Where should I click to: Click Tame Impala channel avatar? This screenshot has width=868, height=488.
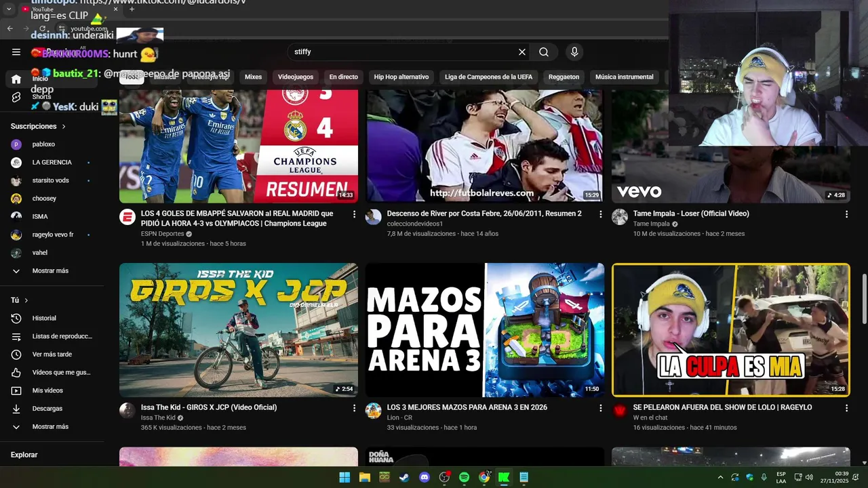[x=620, y=217]
